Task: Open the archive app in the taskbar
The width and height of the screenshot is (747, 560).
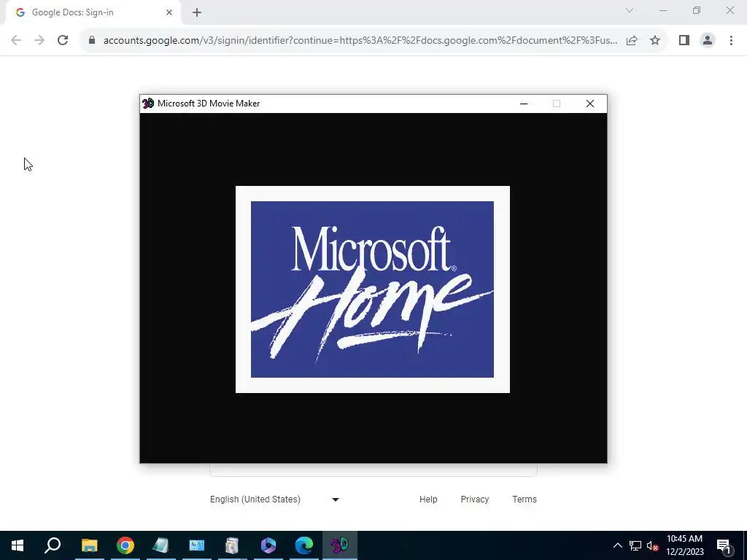Action: pyautogui.click(x=232, y=545)
